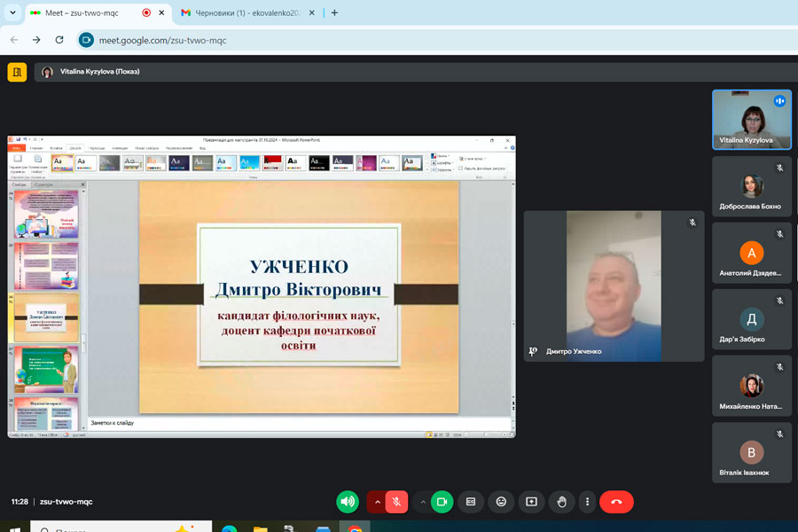
Task: Open more options three-dot menu
Action: click(587, 502)
